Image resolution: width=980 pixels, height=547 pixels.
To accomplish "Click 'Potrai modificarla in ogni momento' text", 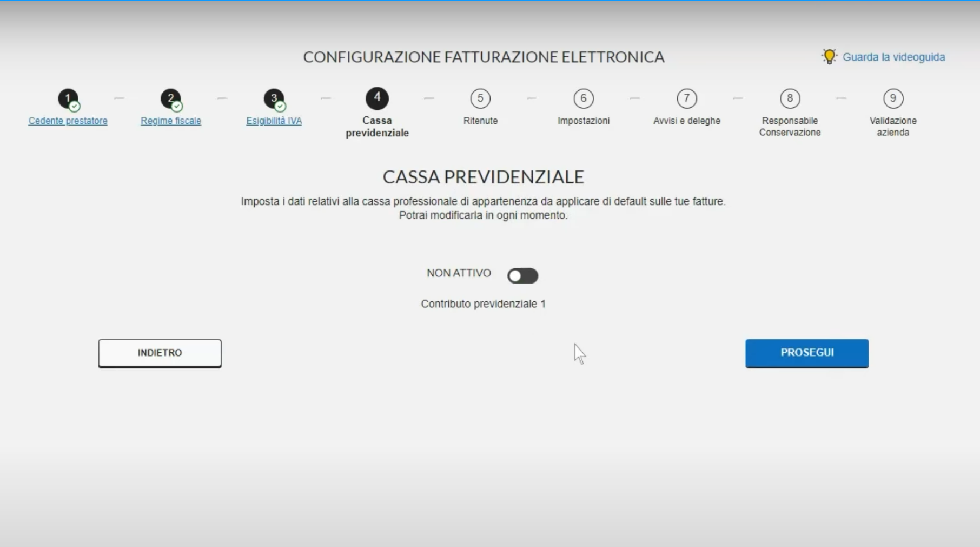I will pyautogui.click(x=483, y=215).
